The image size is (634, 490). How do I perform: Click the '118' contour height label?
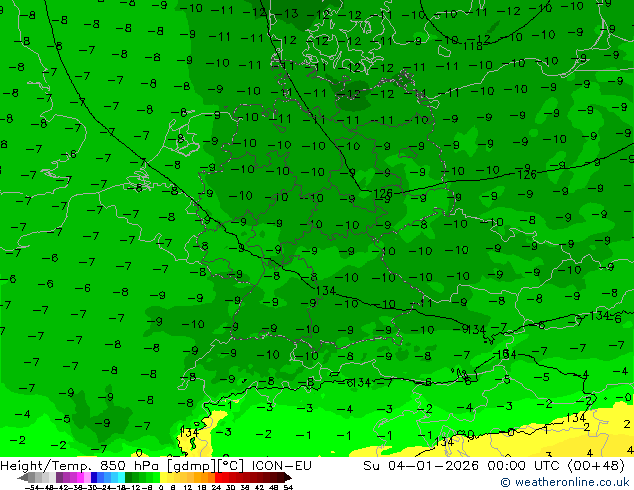(472, 46)
